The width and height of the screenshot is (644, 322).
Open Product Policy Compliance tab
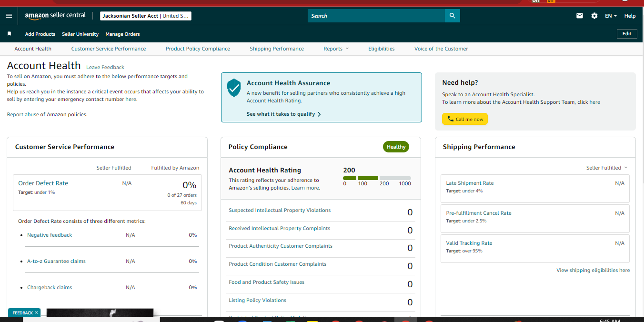click(x=198, y=49)
